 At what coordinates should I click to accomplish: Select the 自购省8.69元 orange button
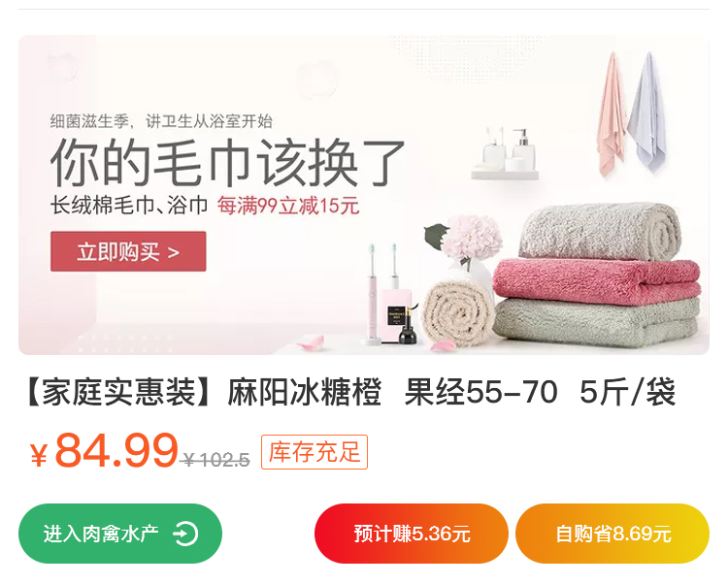pos(612,534)
